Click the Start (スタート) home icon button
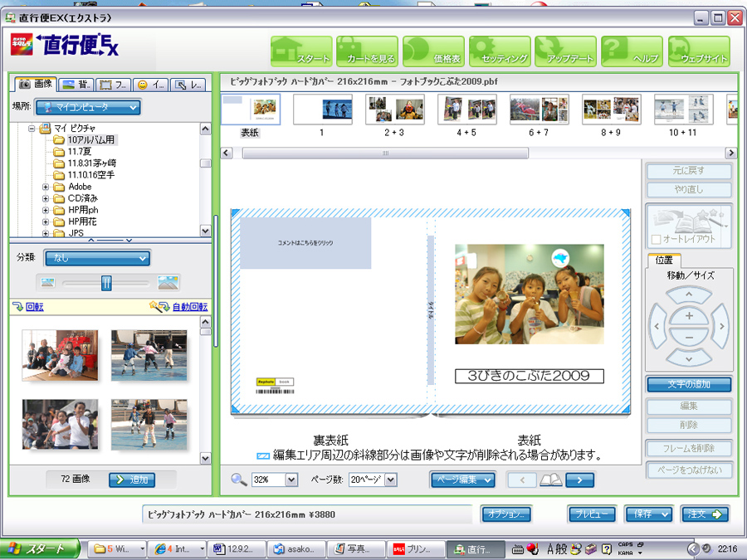 point(300,51)
